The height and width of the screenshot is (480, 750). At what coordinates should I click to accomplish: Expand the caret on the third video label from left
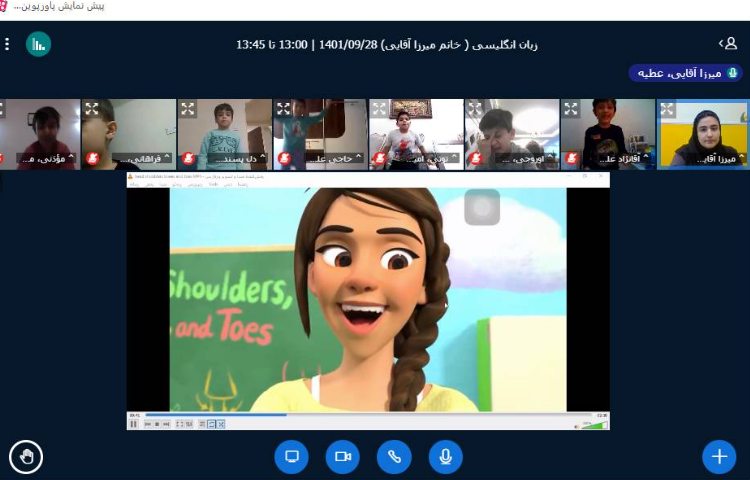click(263, 158)
